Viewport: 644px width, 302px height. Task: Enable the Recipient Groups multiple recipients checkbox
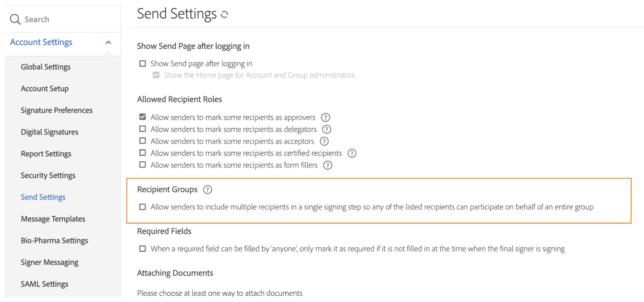pyautogui.click(x=142, y=207)
